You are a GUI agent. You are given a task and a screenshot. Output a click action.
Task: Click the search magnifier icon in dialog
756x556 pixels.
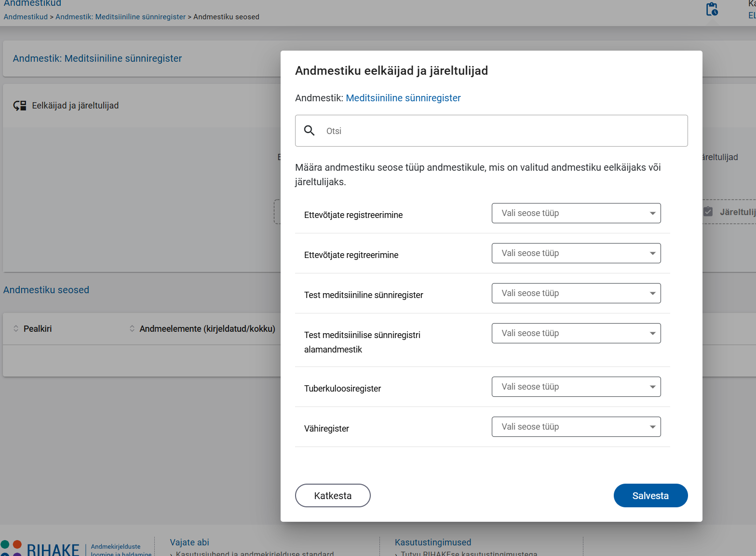click(310, 131)
